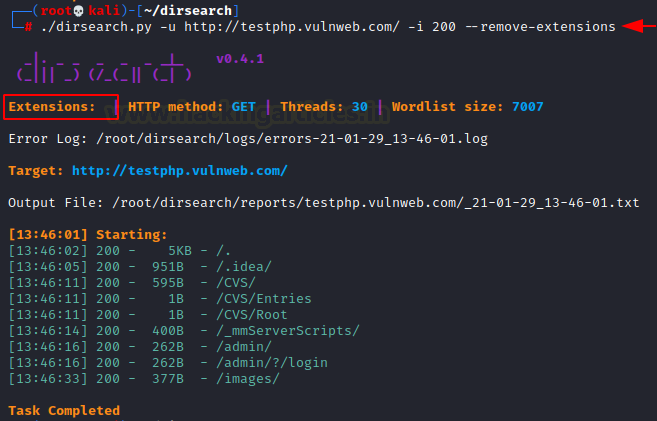
Task: Click the 377B size value
Action: tap(168, 379)
